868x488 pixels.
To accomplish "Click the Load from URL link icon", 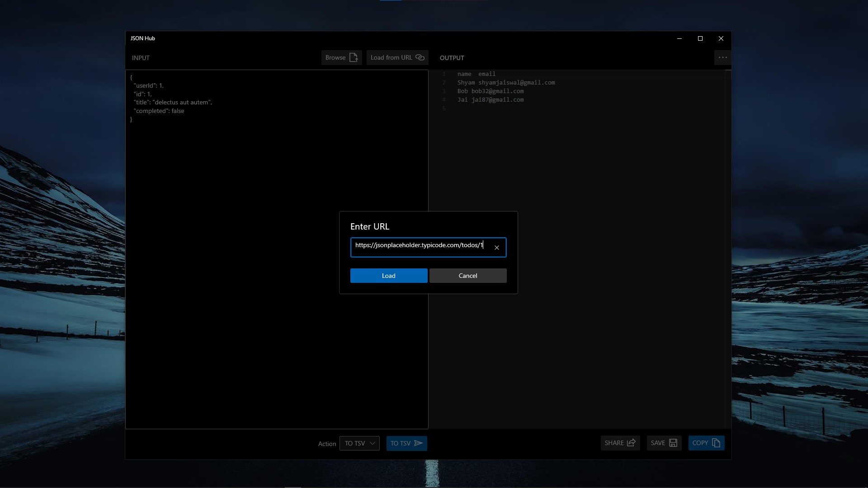I will [x=420, y=57].
